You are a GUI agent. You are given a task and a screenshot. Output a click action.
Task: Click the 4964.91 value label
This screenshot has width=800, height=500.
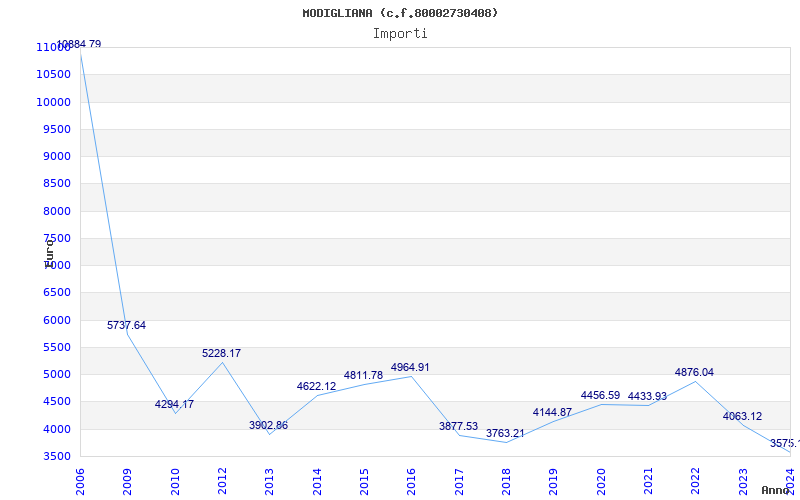[410, 368]
